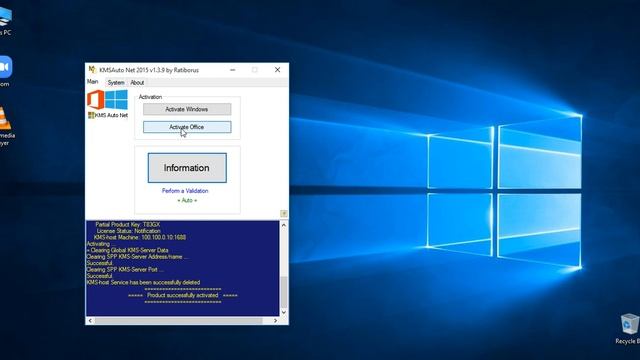Click 'Product successfully activated' log line
640x360 pixels.
182,295
